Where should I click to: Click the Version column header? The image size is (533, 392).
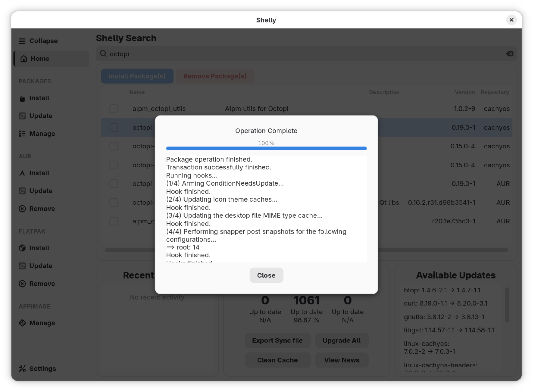(465, 92)
